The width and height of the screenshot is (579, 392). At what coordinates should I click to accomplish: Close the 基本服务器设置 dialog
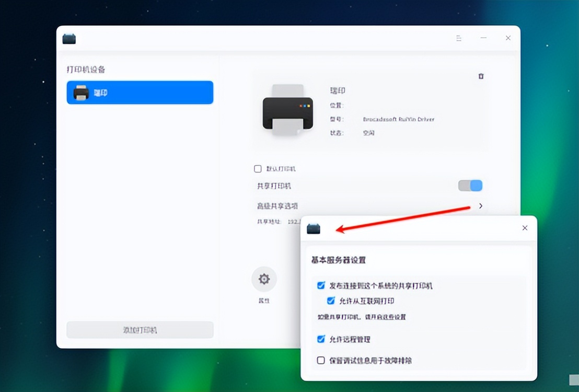(524, 228)
